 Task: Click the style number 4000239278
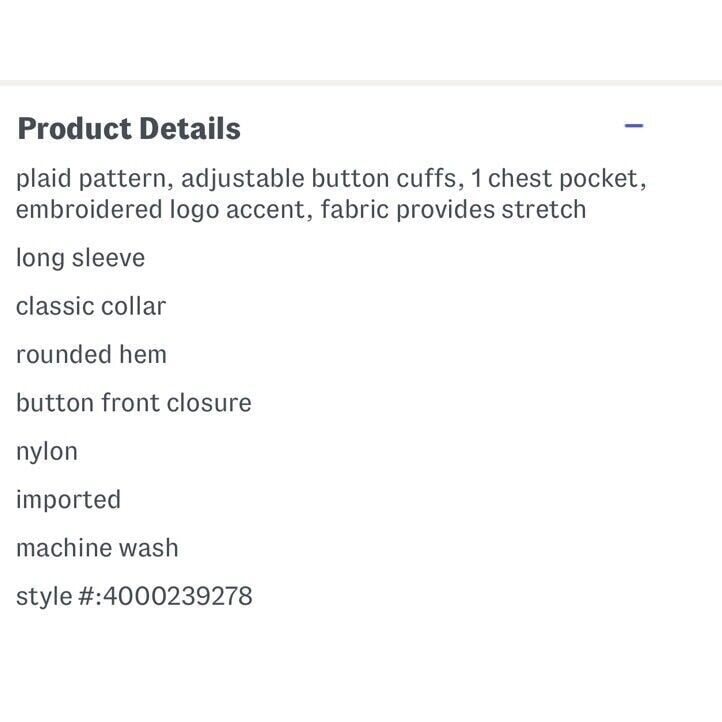pyautogui.click(x=177, y=596)
